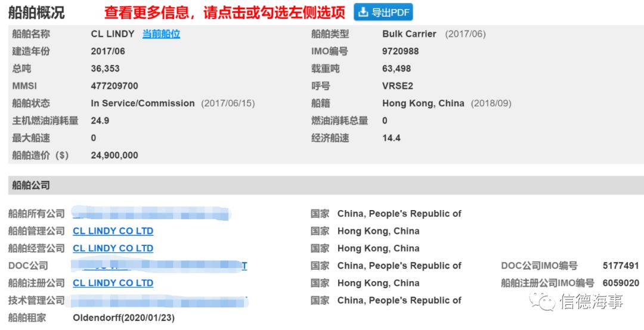Click the 船舶造价 value 24,900,000
This screenshot has height=330, width=644.
114,155
